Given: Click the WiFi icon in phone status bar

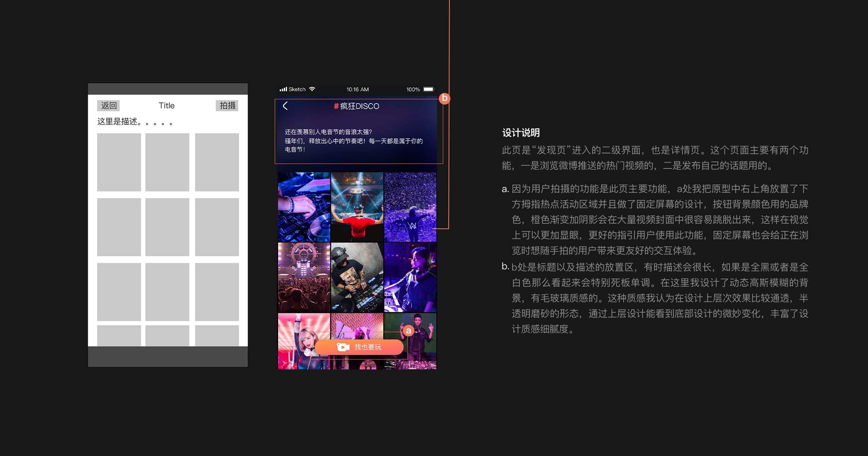Looking at the screenshot, I should pos(312,89).
